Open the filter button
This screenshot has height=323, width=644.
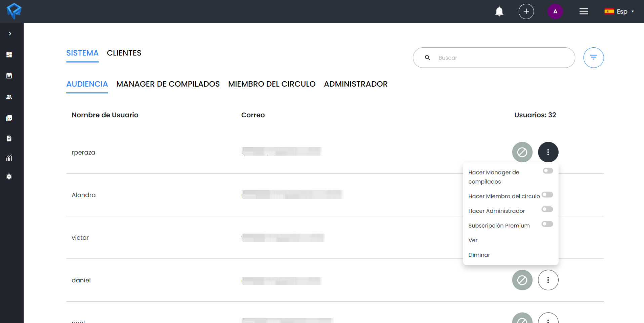click(593, 58)
